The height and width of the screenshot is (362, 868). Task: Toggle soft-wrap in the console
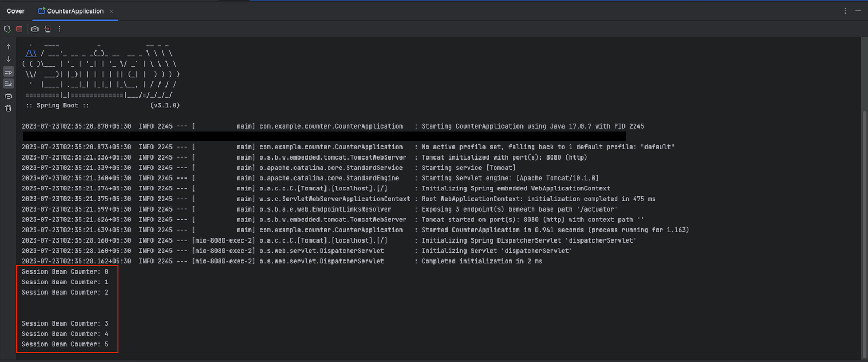8,72
